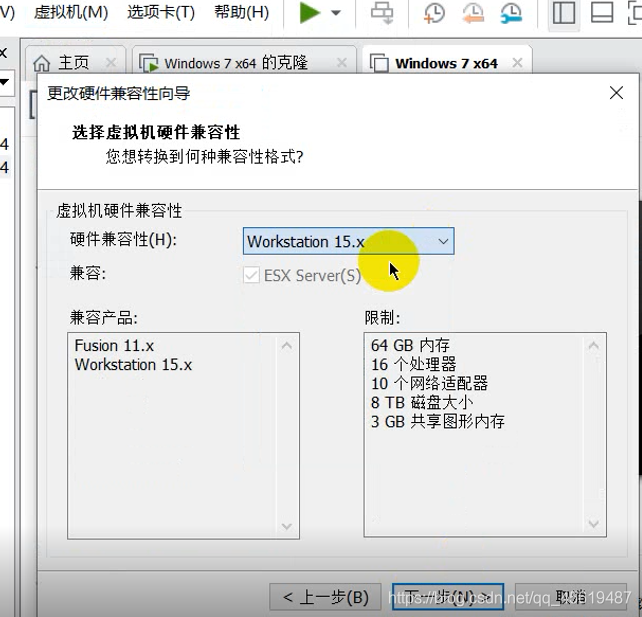Select 16 个处理器 in 限制 list
The height and width of the screenshot is (617, 642).
[414, 364]
